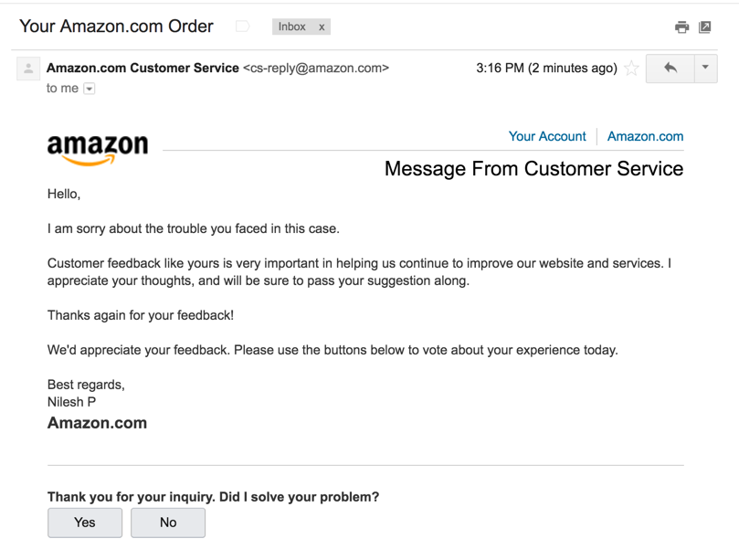Viewport: 739px width, 560px height.
Task: Click the sender profile avatar
Action: pyautogui.click(x=28, y=69)
